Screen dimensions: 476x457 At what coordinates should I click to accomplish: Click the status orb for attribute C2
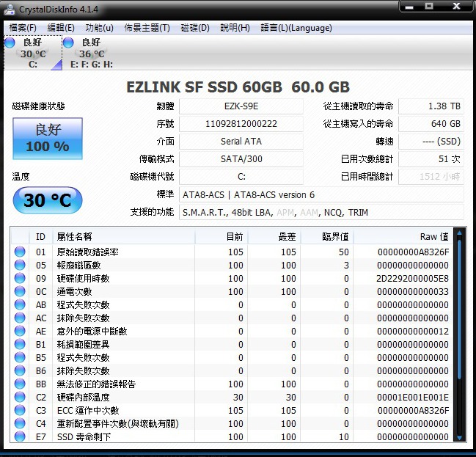click(20, 397)
